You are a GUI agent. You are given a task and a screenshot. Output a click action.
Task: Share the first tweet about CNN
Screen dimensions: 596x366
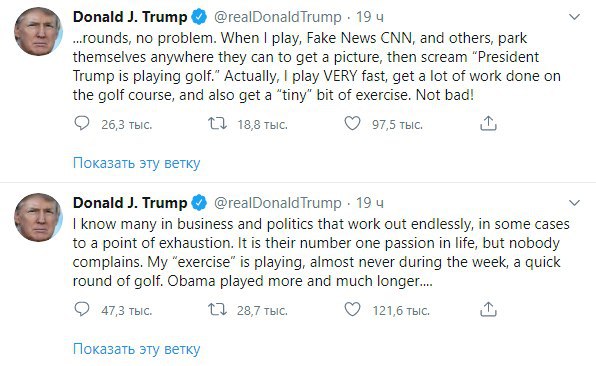point(488,124)
